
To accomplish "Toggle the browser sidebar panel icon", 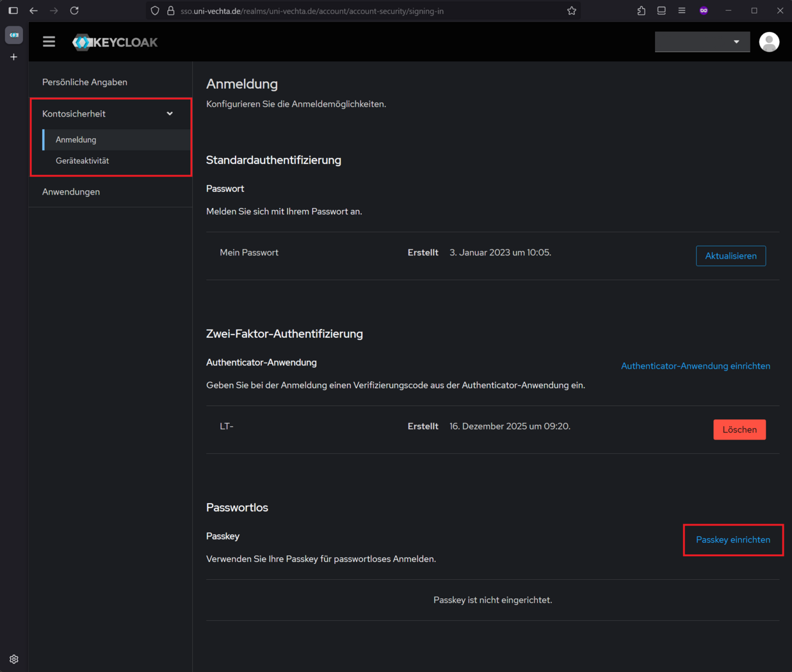I will [x=13, y=11].
